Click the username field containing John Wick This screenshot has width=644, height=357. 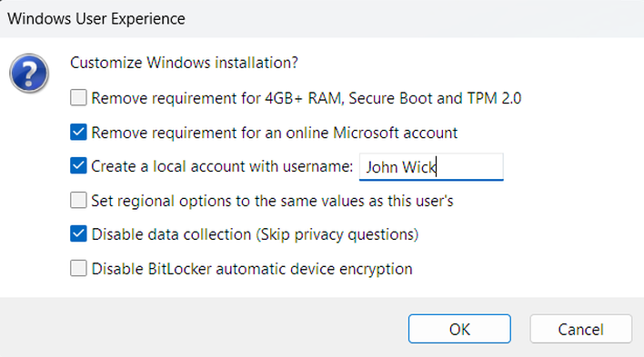[x=431, y=167]
